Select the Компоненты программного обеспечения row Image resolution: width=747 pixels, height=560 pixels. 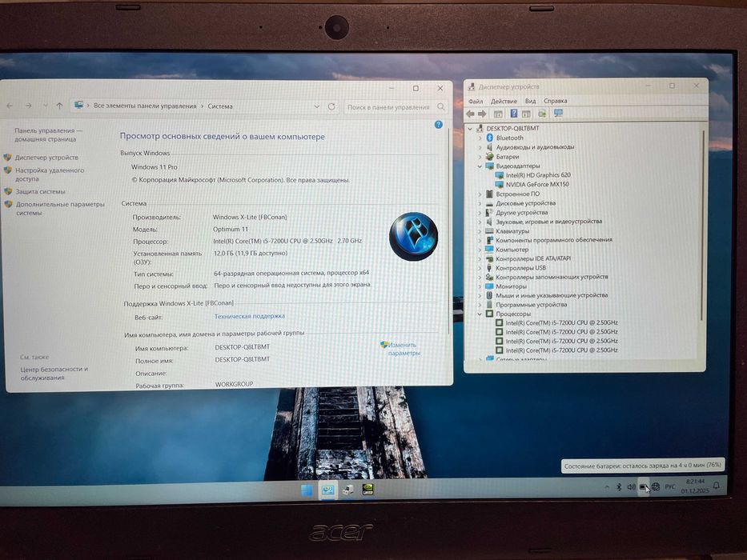[x=553, y=240]
